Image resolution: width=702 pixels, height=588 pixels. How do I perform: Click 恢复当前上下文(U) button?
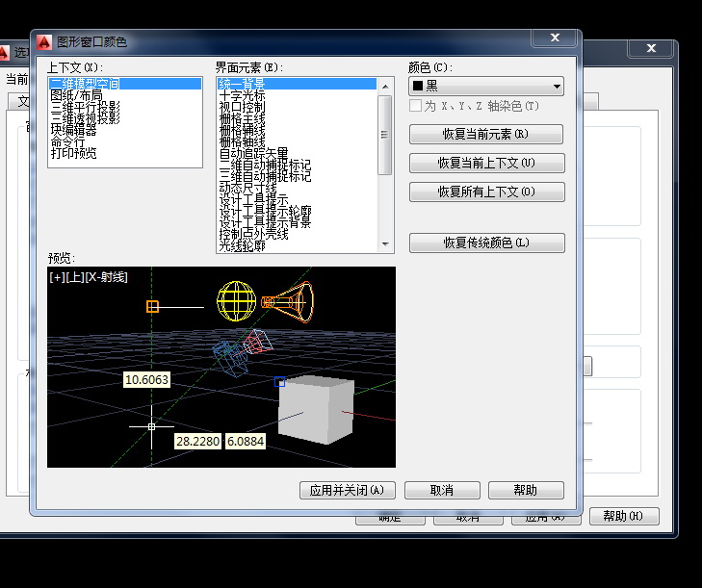486,163
